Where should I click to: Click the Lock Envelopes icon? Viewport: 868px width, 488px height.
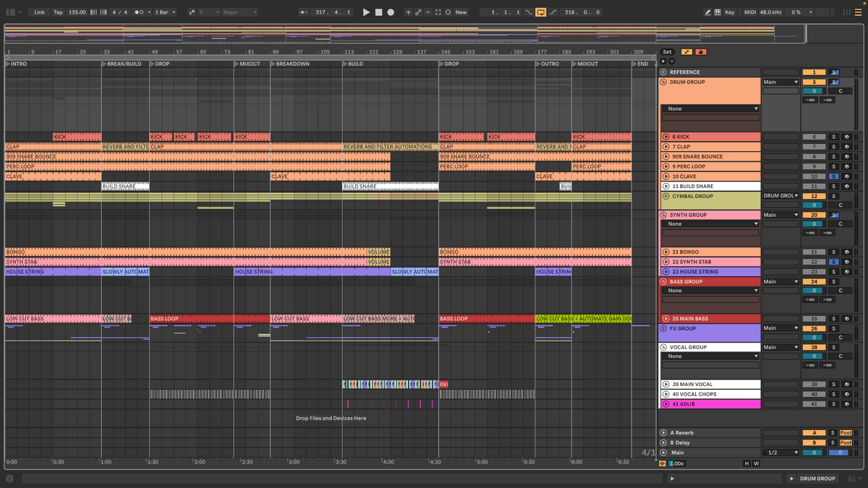click(x=700, y=52)
